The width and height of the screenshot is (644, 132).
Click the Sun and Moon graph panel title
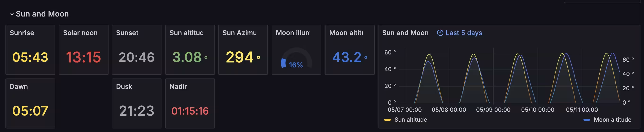[x=405, y=33]
